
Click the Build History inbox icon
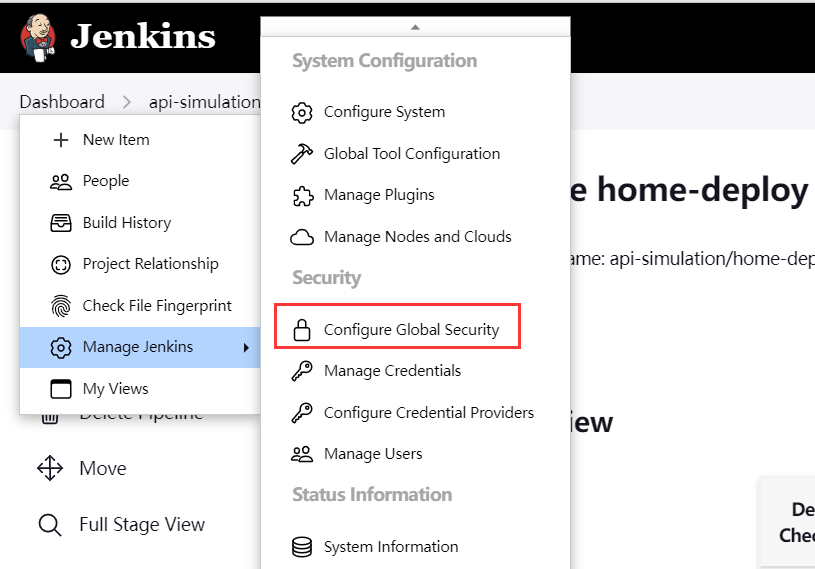[x=61, y=223]
